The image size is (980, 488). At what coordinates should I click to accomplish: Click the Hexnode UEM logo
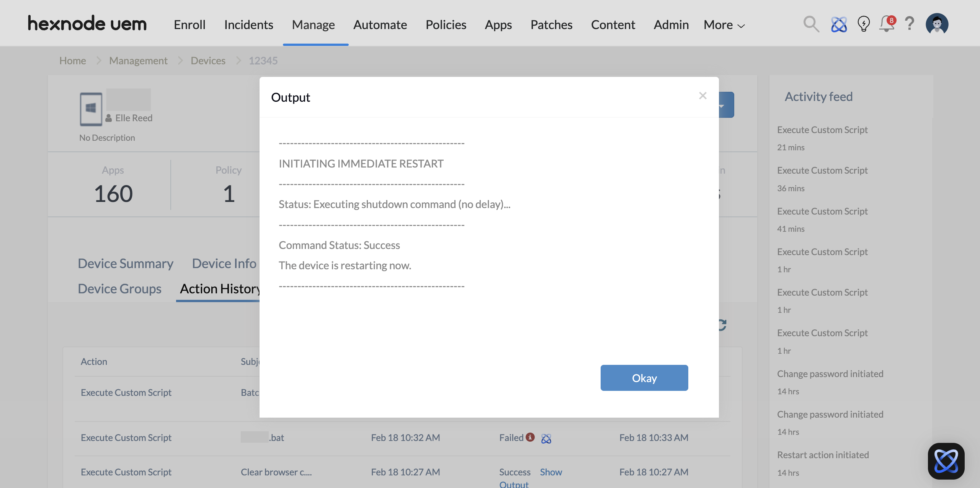[87, 24]
